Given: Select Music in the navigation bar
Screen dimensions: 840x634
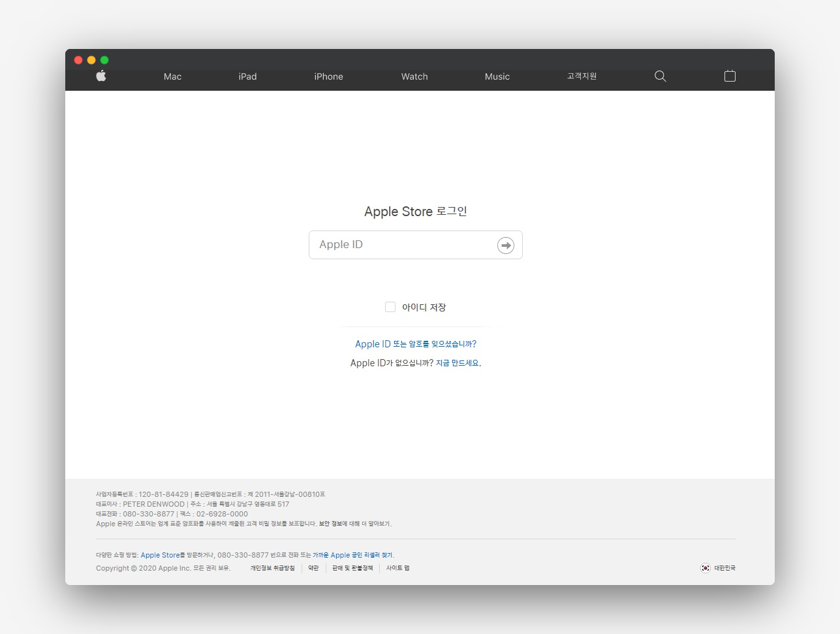Looking at the screenshot, I should (497, 76).
